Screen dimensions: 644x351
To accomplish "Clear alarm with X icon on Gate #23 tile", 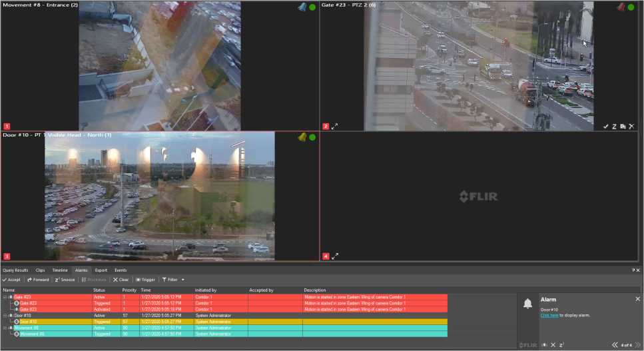I will click(x=631, y=126).
